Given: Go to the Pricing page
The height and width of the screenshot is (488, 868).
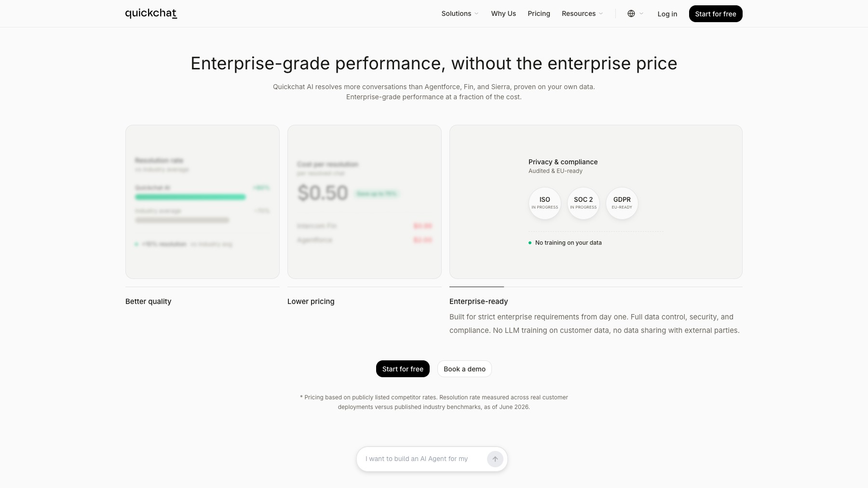Looking at the screenshot, I should 539,13.
